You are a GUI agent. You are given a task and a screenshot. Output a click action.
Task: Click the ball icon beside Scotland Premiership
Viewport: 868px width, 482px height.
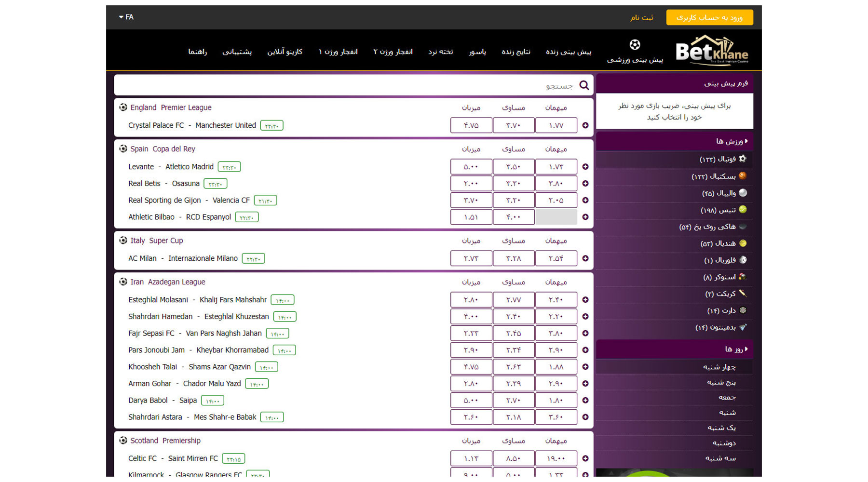123,441
